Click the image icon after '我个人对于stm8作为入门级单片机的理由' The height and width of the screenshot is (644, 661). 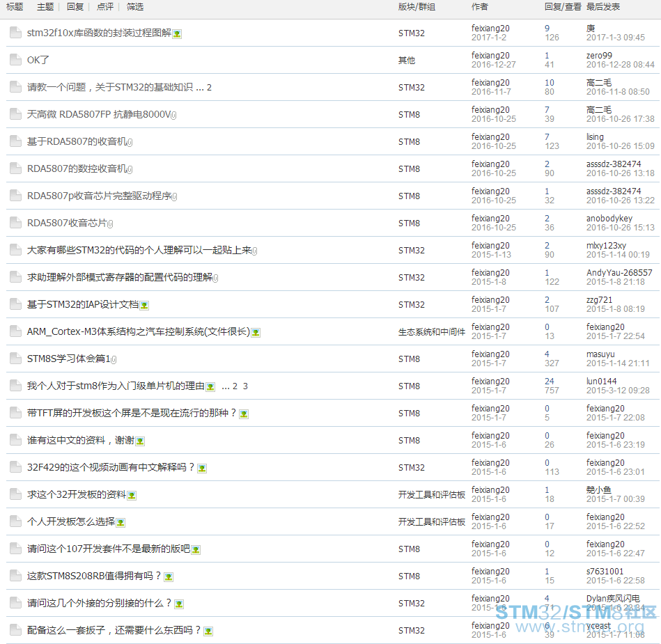pos(210,387)
